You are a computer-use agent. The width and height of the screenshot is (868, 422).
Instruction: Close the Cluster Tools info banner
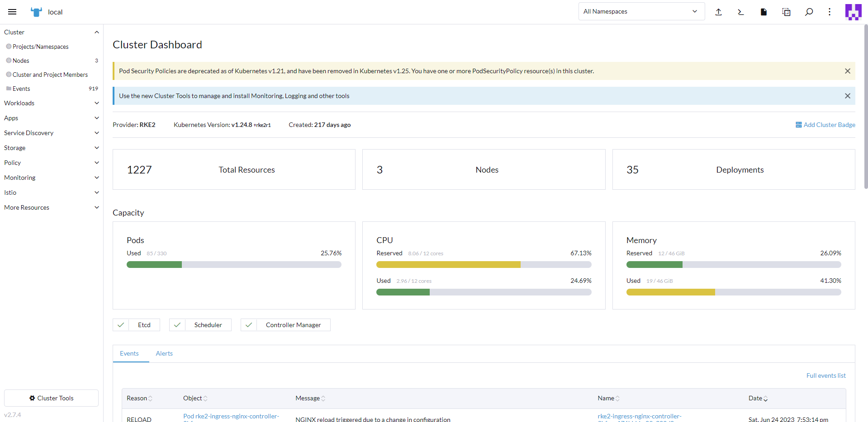pos(847,96)
